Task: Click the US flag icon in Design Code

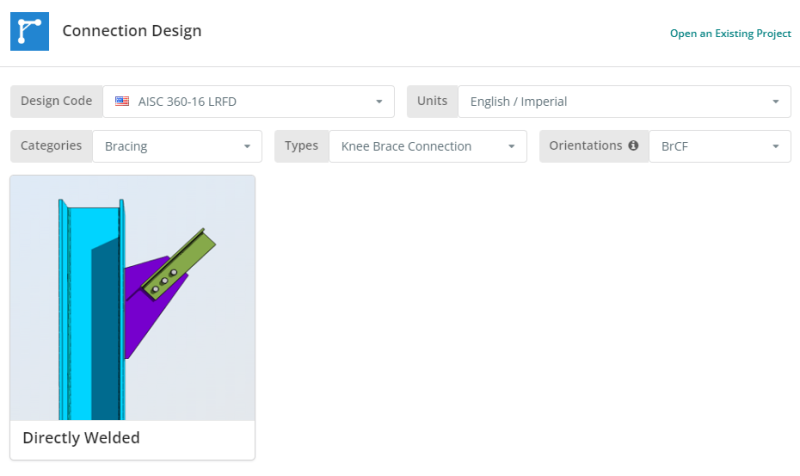Action: pos(122,101)
